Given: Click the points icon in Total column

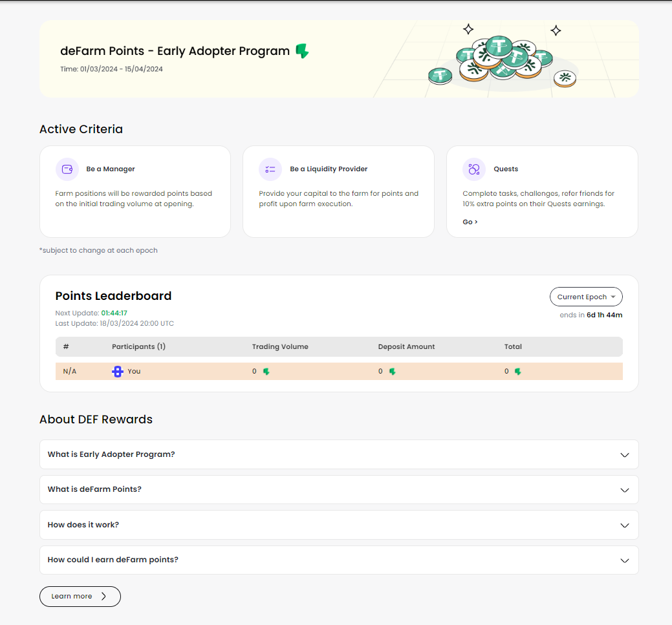Looking at the screenshot, I should [x=517, y=372].
